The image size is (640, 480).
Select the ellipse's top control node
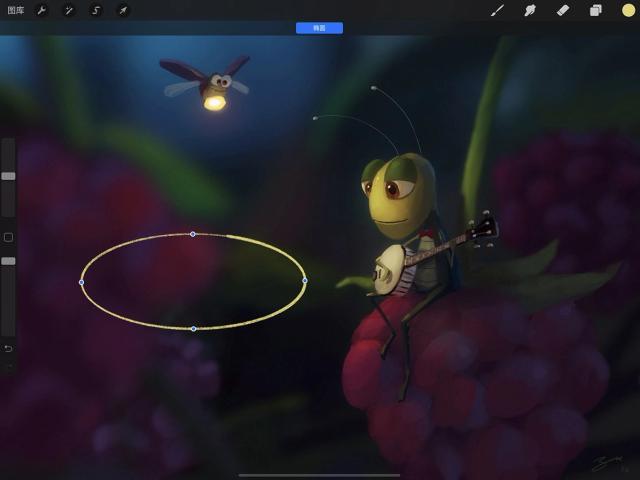[x=193, y=234]
